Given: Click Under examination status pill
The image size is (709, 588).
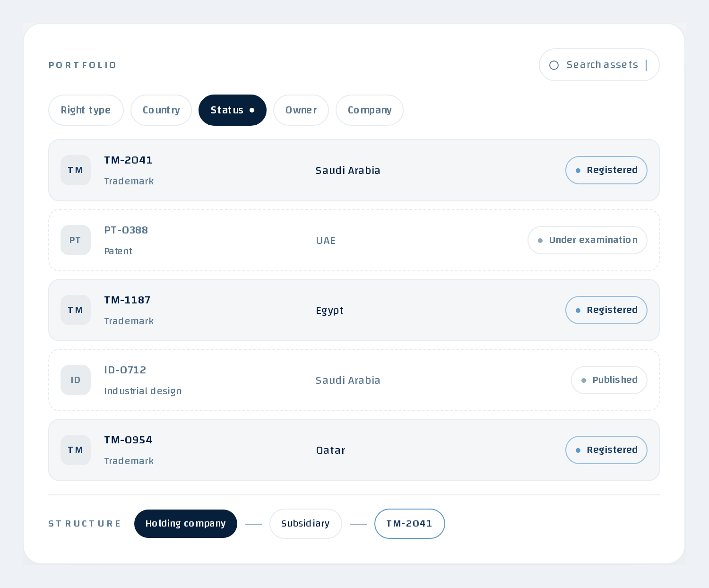Looking at the screenshot, I should pos(588,240).
